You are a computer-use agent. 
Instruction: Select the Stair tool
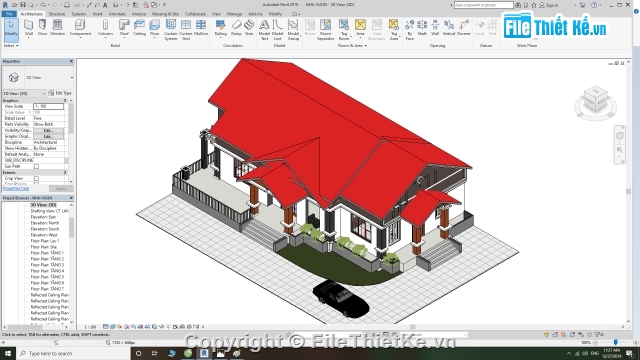(249, 28)
